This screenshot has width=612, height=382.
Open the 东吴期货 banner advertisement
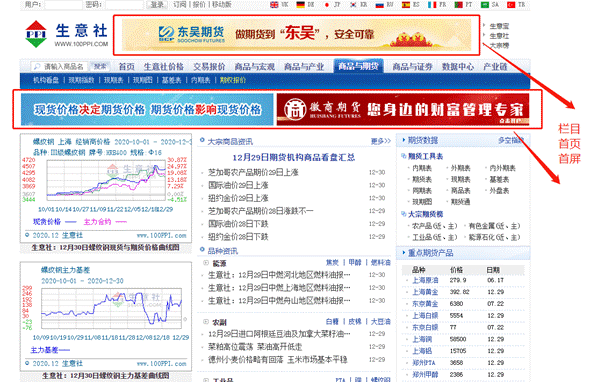tap(297, 35)
